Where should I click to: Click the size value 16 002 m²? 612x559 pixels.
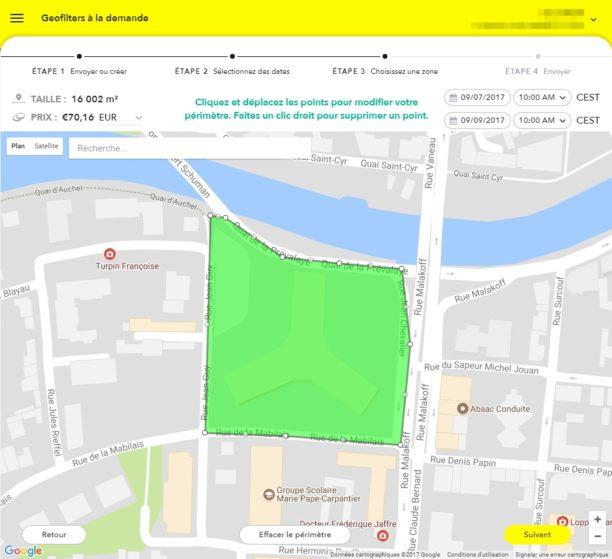[95, 99]
